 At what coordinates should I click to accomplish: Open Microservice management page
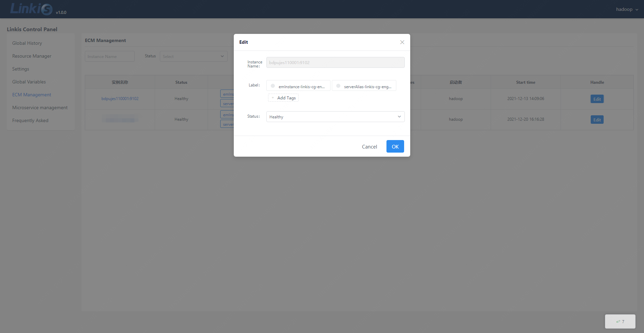tap(40, 107)
